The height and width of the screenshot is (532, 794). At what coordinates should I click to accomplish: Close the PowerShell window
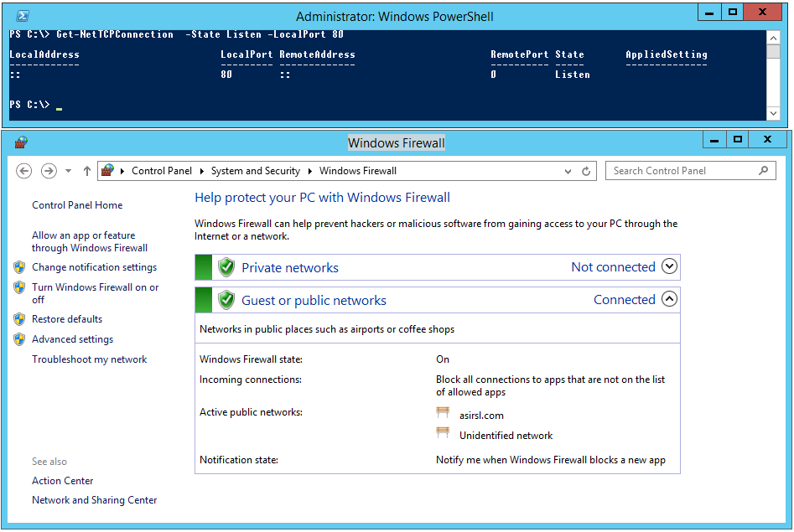763,13
